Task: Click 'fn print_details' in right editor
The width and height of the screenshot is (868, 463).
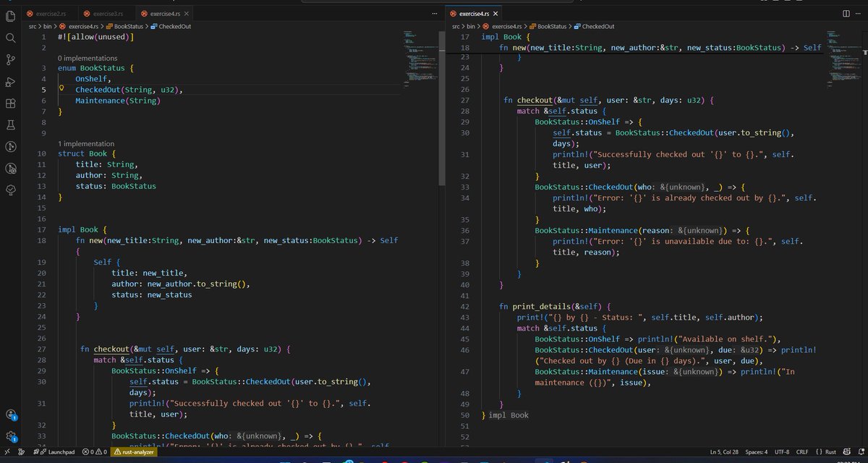Action: point(545,307)
